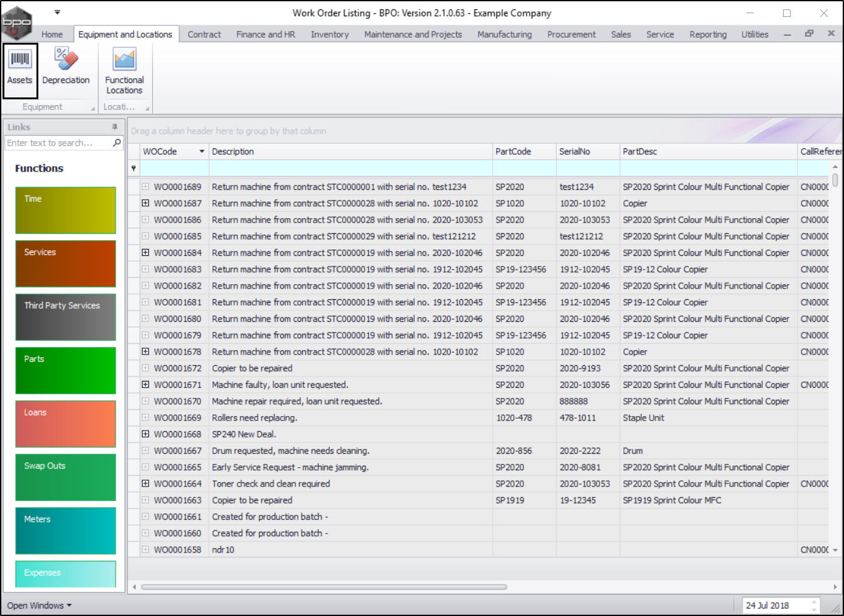Click serial number 888888 cell
Screen dimensions: 844x616
point(588,401)
